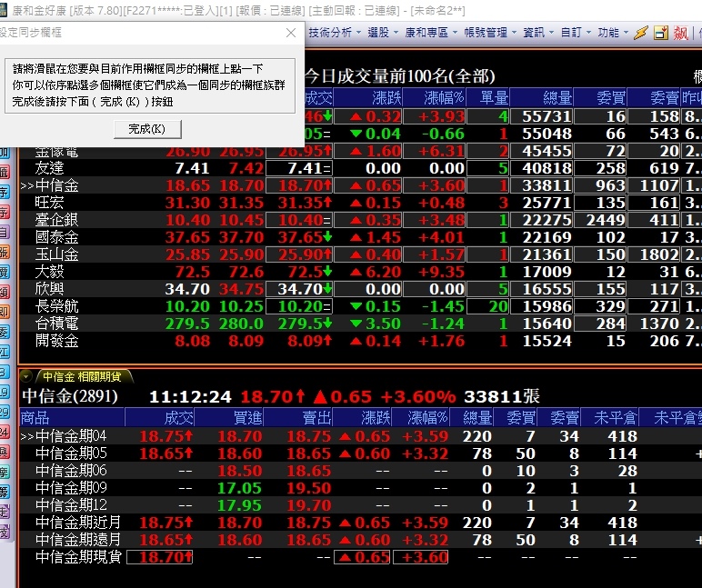702x588 pixels.
Task: Open the 選股 menu
Action: [x=383, y=33]
